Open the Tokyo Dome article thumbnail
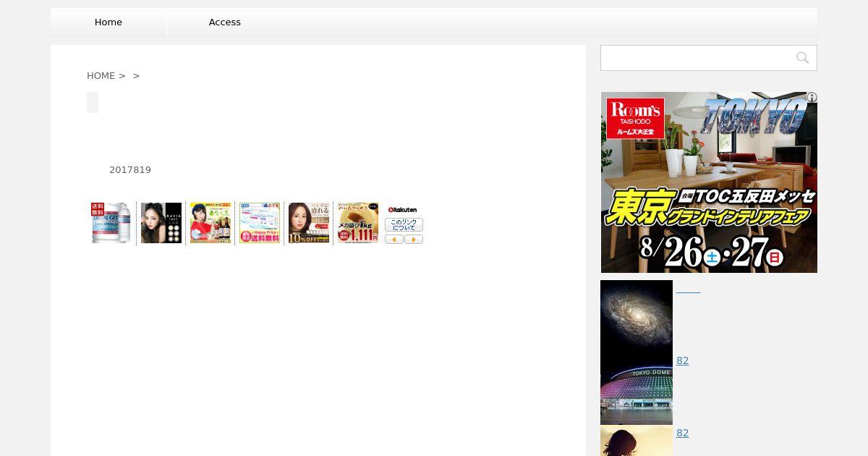 [637, 389]
